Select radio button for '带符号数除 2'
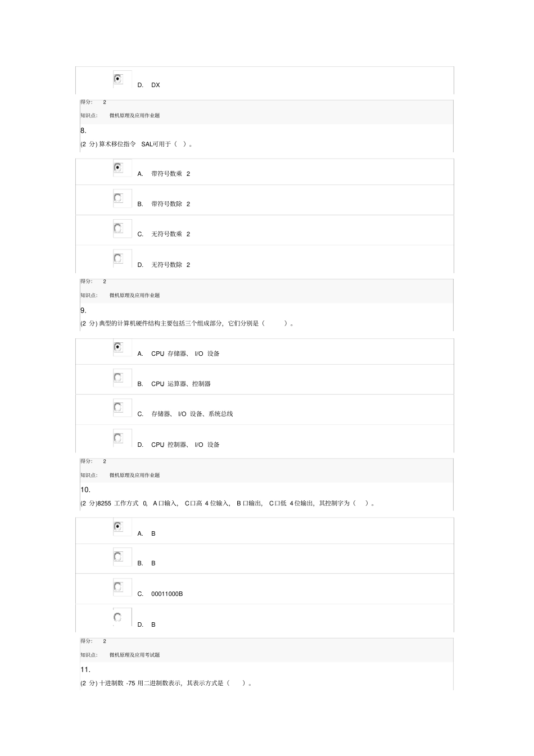The width and height of the screenshot is (534, 756). point(117,198)
